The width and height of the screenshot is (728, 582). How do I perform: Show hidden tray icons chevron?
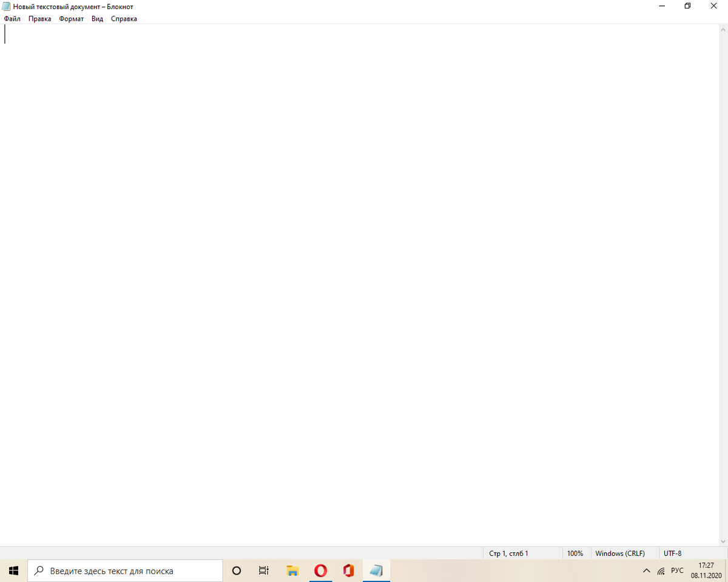click(647, 570)
